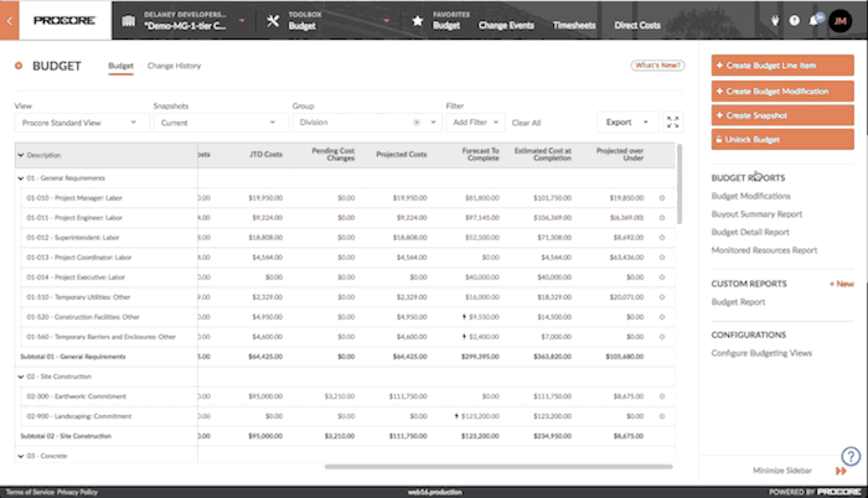The height and width of the screenshot is (498, 868).
Task: Click circle icon on Project Executive: Labor row
Action: (x=662, y=277)
